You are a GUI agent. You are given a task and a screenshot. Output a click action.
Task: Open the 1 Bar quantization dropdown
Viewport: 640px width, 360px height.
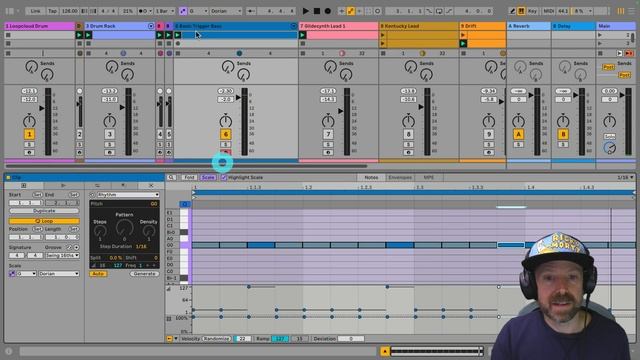point(165,11)
